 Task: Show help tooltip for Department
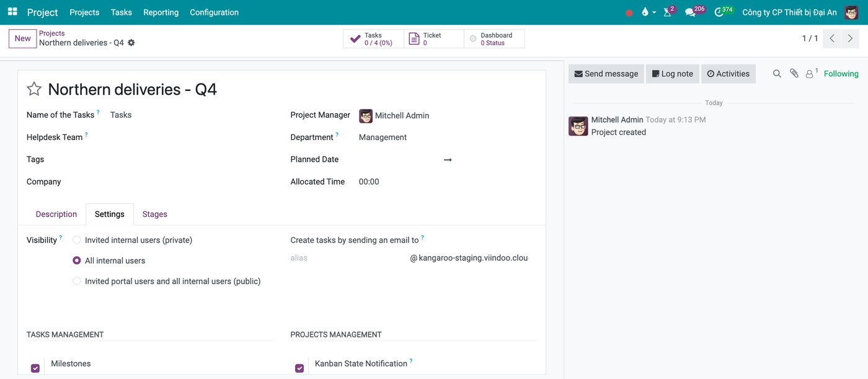(337, 134)
